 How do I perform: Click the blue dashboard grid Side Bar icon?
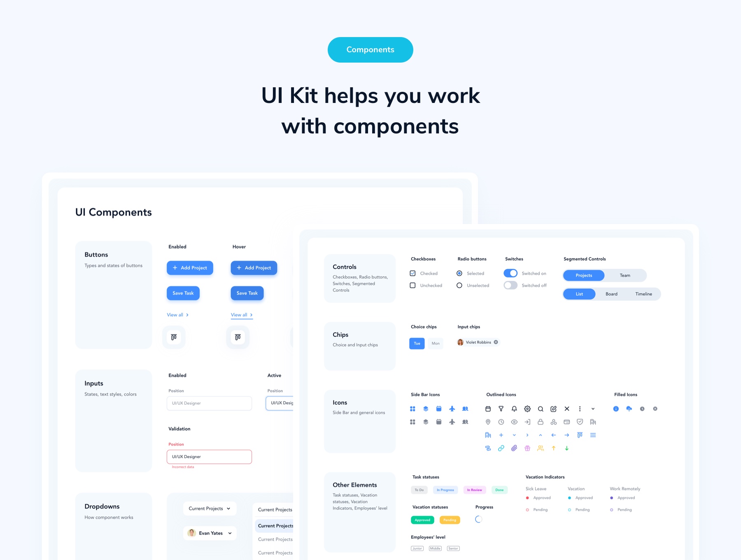pos(412,409)
